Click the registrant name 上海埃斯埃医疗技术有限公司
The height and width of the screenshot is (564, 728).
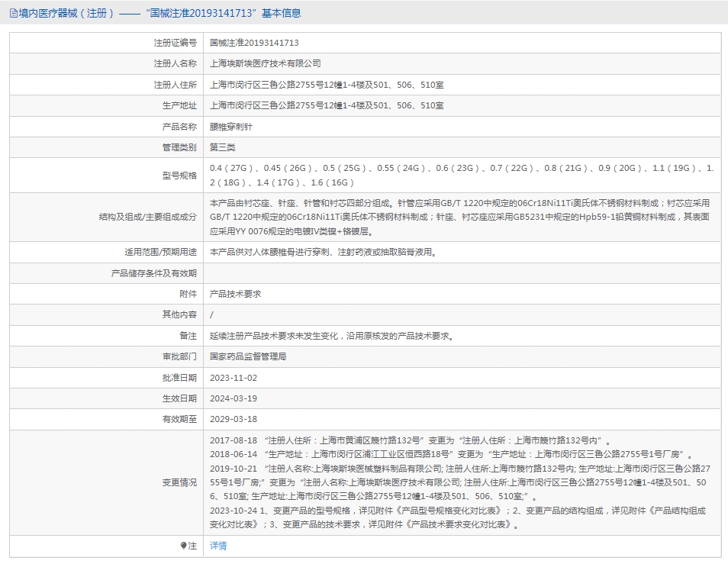click(x=266, y=64)
